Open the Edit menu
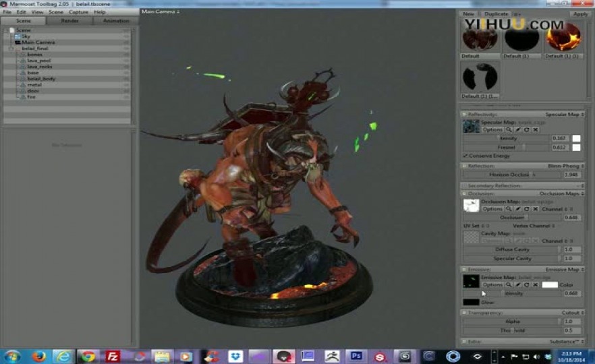Image resolution: width=595 pixels, height=364 pixels. [x=22, y=12]
